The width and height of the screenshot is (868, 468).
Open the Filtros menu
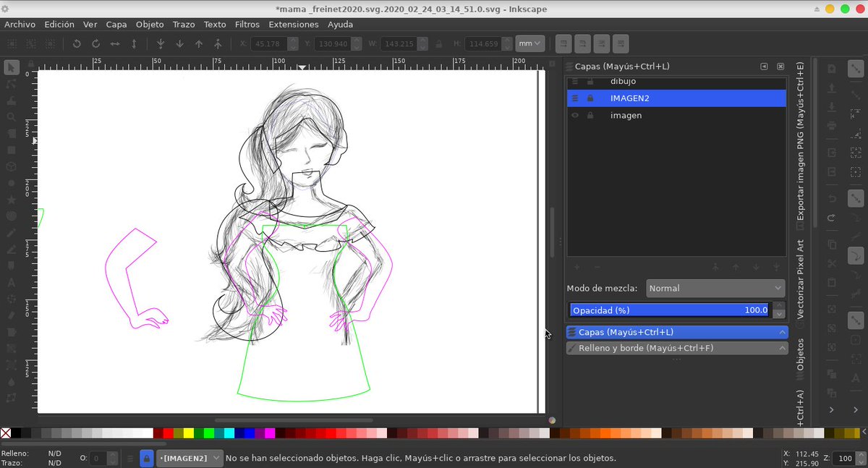point(247,24)
